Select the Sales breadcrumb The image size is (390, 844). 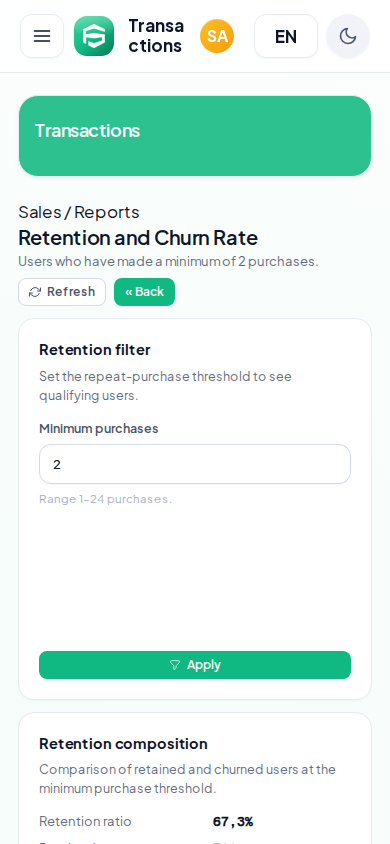click(x=40, y=212)
